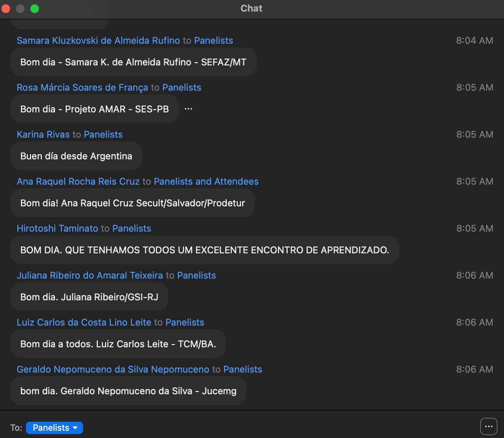Viewport: 504px width, 438px height.
Task: Minimize the Chat window
Action: pyautogui.click(x=20, y=9)
